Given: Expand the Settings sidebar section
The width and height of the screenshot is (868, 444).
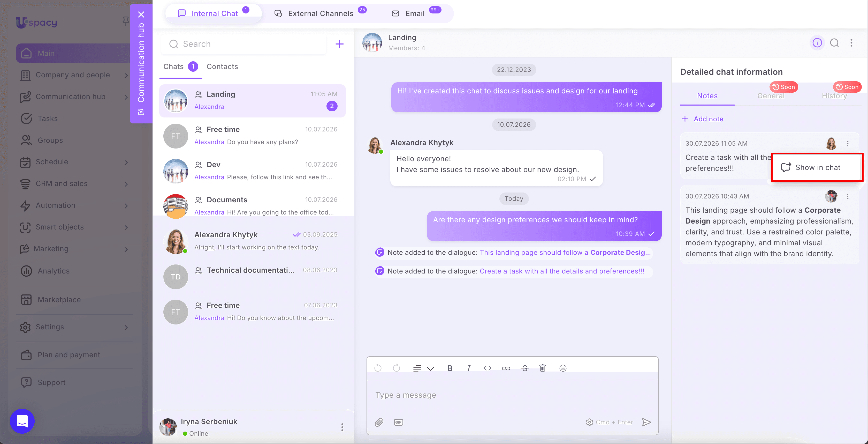Looking at the screenshot, I should coord(126,327).
